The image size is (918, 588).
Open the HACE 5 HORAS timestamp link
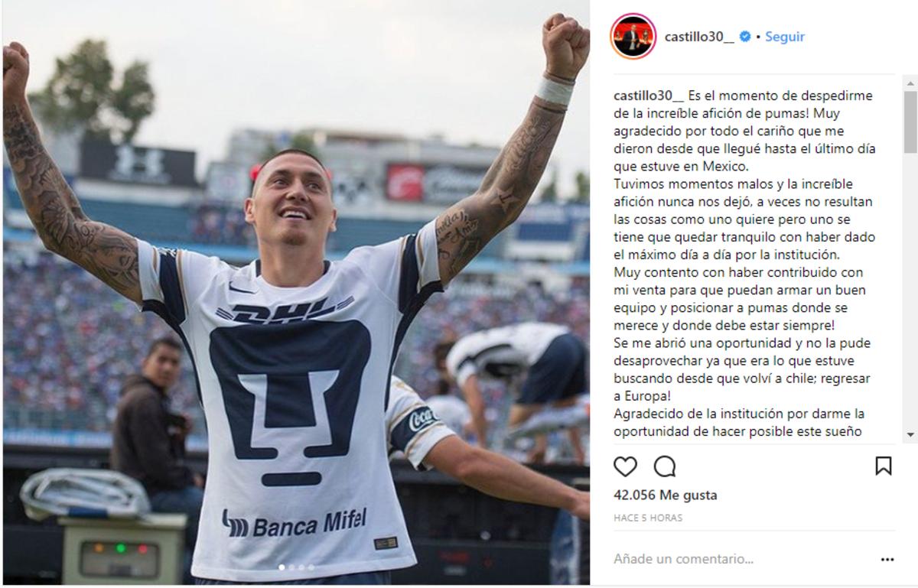(648, 518)
